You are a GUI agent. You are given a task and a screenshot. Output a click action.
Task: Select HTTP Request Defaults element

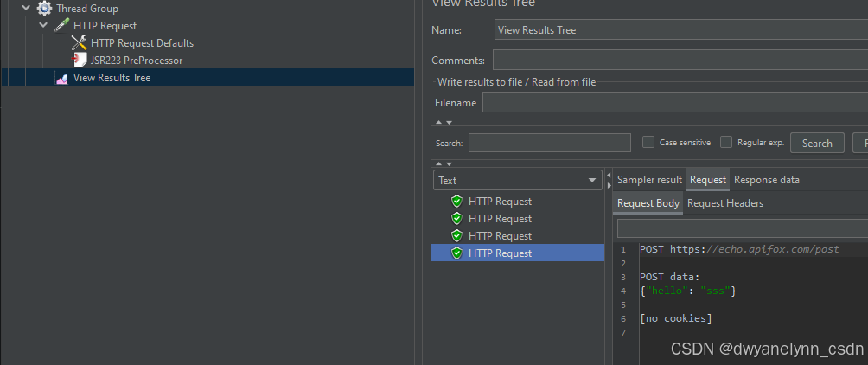tap(142, 42)
